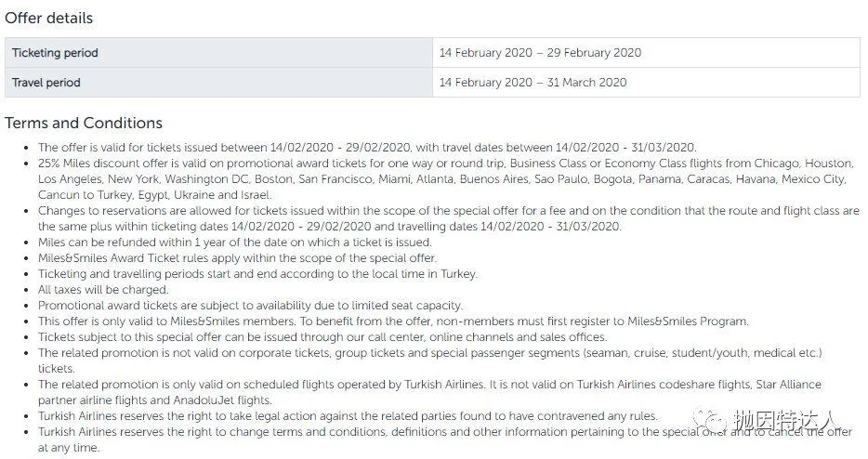868x459 pixels.
Task: Click the 14 February – 31 March 2020 value
Action: coord(533,83)
